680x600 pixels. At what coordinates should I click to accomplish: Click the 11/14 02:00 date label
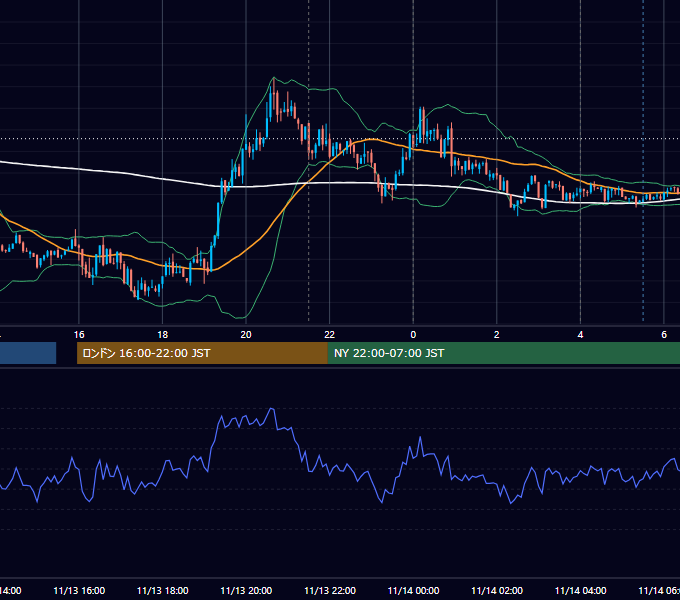tap(497, 591)
